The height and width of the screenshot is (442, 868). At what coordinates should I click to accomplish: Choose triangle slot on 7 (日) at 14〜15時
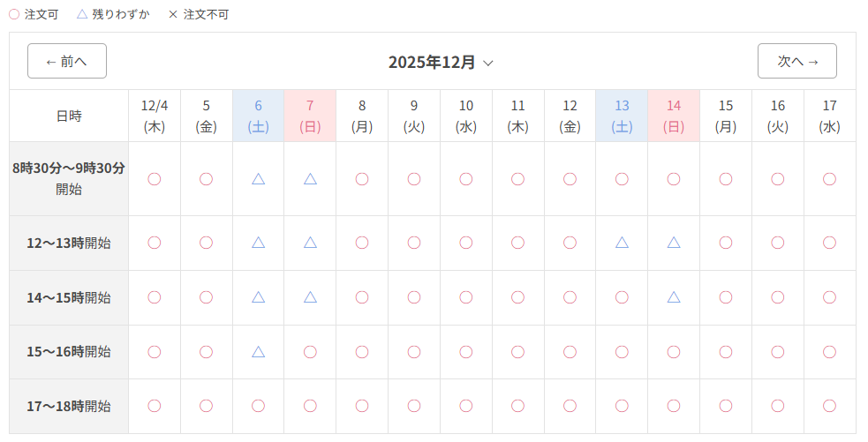[310, 297]
